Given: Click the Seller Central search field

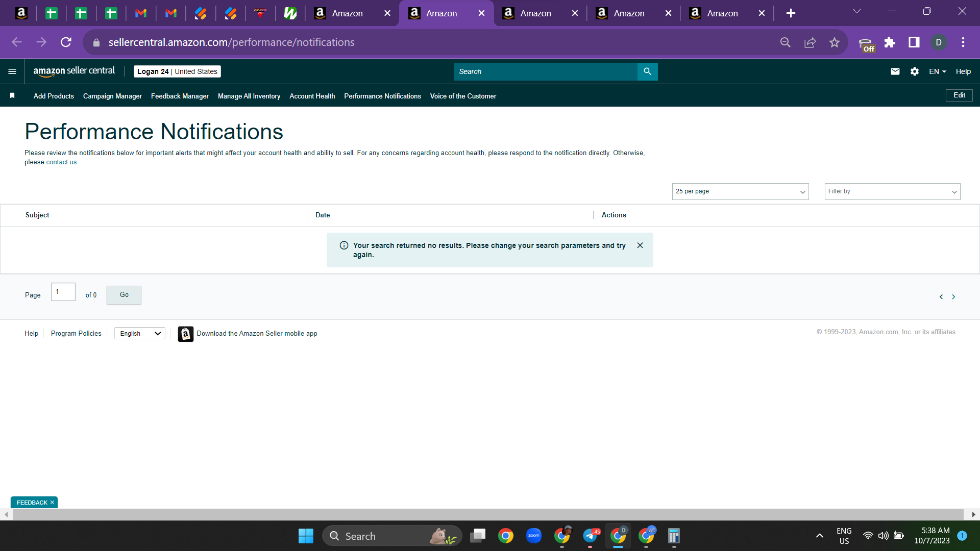Looking at the screenshot, I should tap(545, 71).
